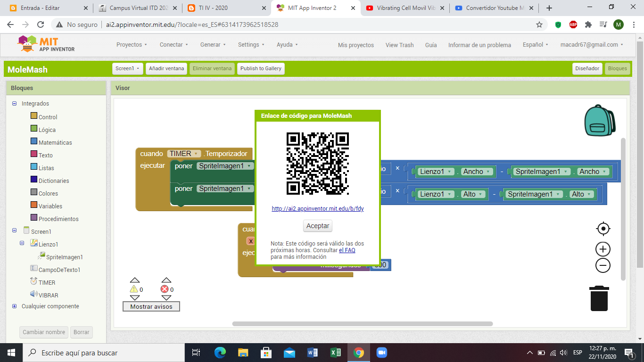Open TIMER component dropdown in event block
The height and width of the screenshot is (362, 644).
[x=184, y=154]
